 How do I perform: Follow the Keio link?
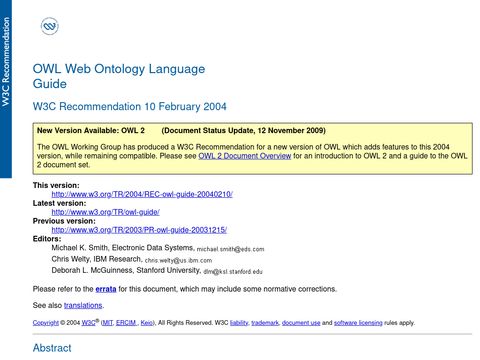146,323
